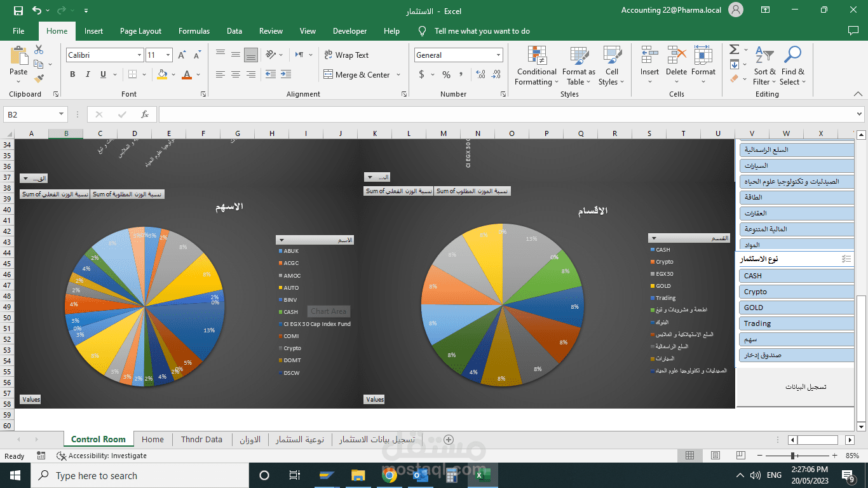Toggle Bottom Align button
The height and width of the screenshot is (488, 868).
251,55
